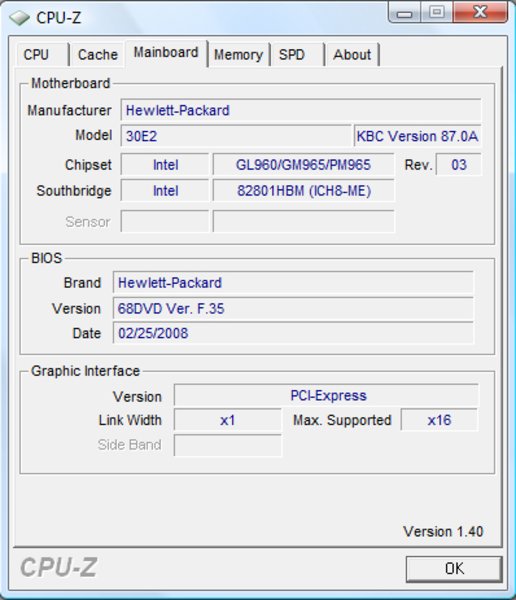Click the Version 1.40 text
This screenshot has width=516, height=600.
tap(443, 532)
